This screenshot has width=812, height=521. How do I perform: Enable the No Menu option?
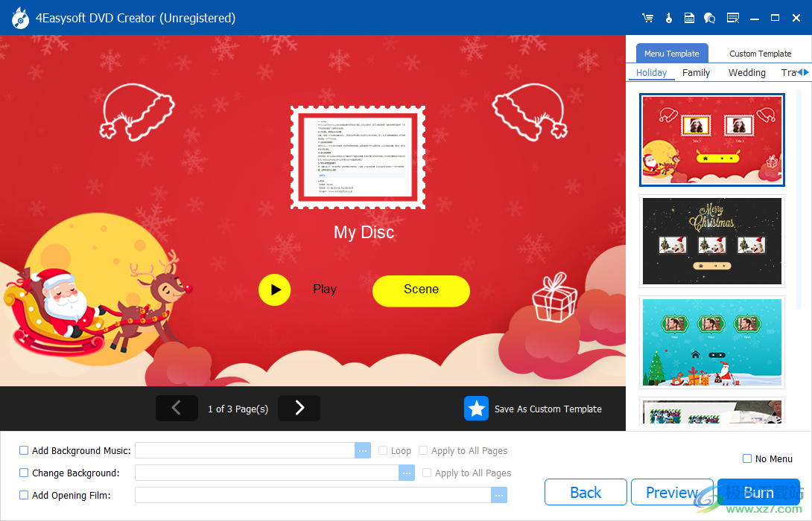tap(746, 458)
